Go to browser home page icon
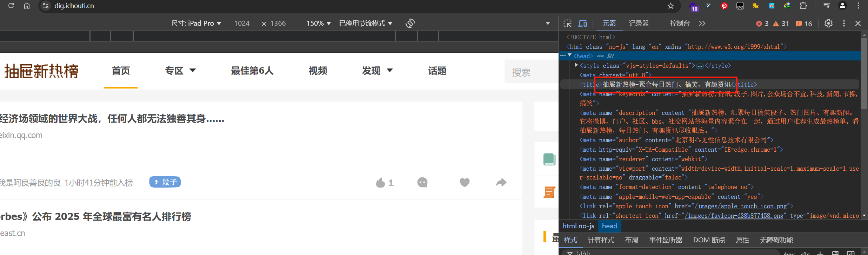868x255 pixels. [x=27, y=6]
